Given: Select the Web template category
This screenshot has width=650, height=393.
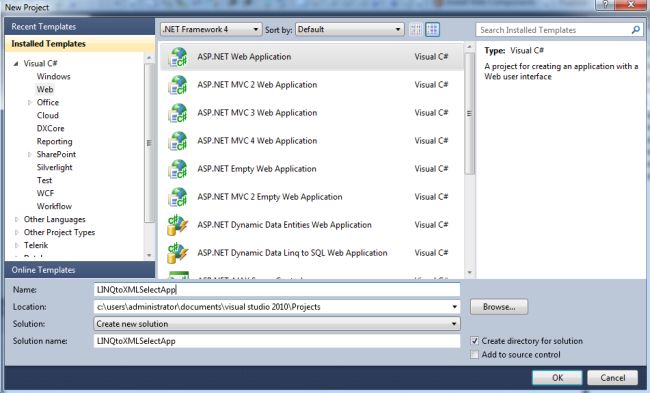Looking at the screenshot, I should [45, 90].
